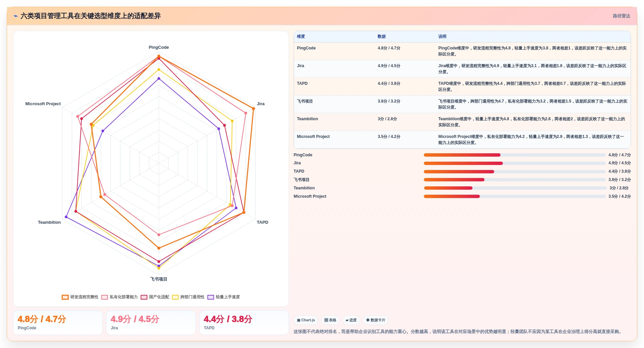
Task: Select the Microsoft Project table row name
Action: (x=313, y=137)
